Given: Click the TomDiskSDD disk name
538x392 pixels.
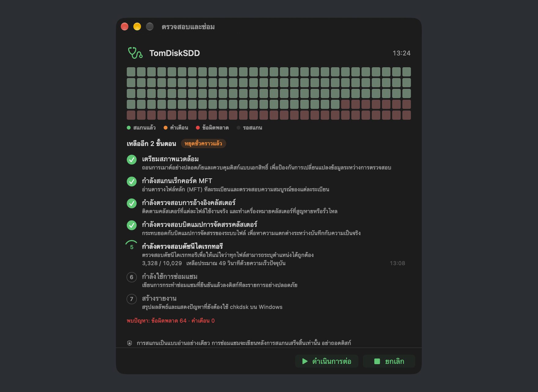Looking at the screenshot, I should coord(175,53).
